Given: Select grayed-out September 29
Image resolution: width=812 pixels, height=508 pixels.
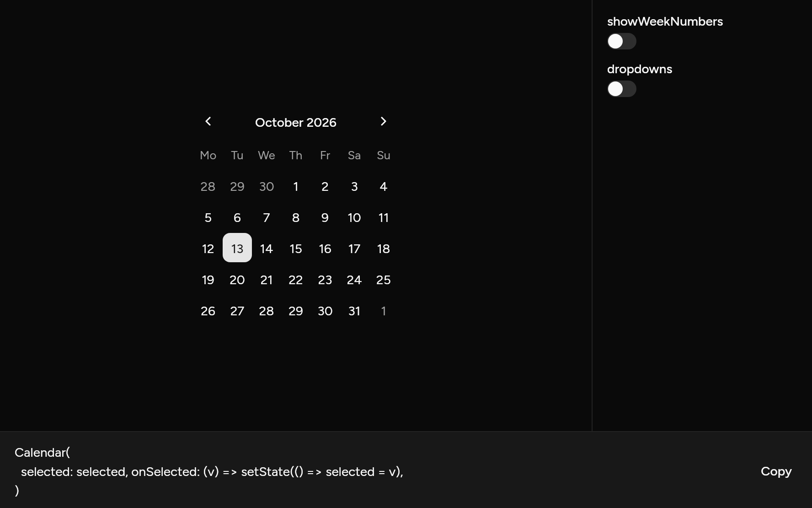Looking at the screenshot, I should pos(237,186).
